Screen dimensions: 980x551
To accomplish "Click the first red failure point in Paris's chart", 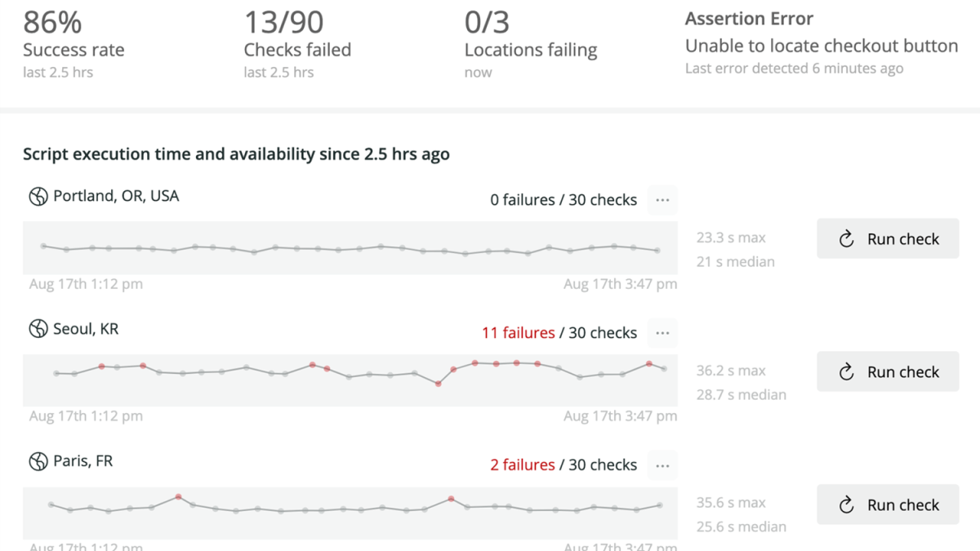I will (x=178, y=496).
